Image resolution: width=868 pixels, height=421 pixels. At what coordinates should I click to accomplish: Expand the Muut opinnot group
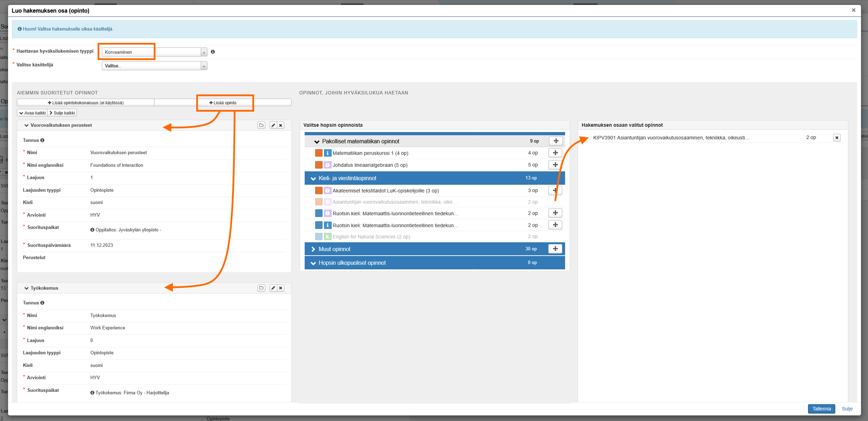pyautogui.click(x=313, y=249)
